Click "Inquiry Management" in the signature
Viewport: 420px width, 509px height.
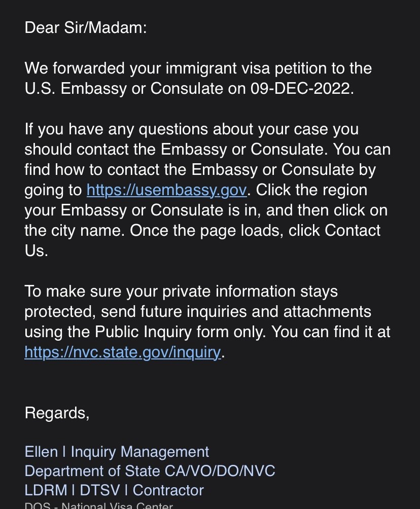tap(139, 452)
